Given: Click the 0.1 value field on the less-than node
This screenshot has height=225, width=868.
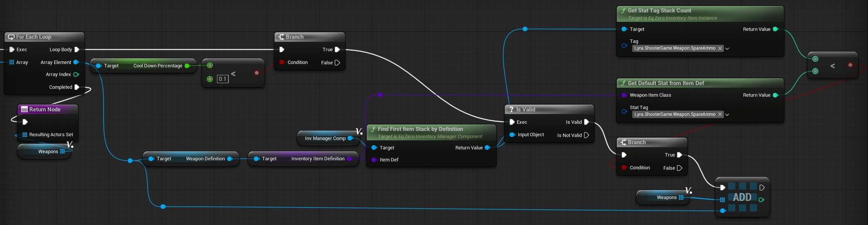Looking at the screenshot, I should tap(223, 79).
